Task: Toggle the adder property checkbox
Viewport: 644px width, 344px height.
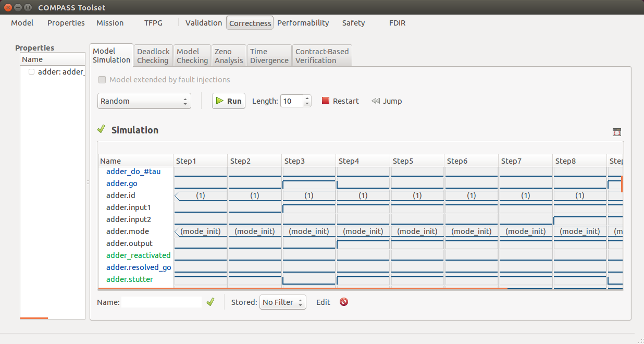Action: (x=32, y=71)
